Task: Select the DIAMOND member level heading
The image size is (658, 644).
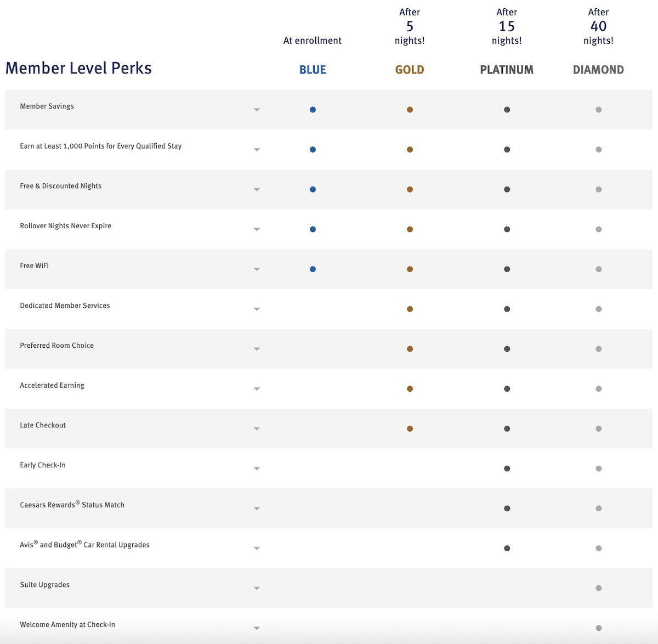Action: tap(598, 70)
